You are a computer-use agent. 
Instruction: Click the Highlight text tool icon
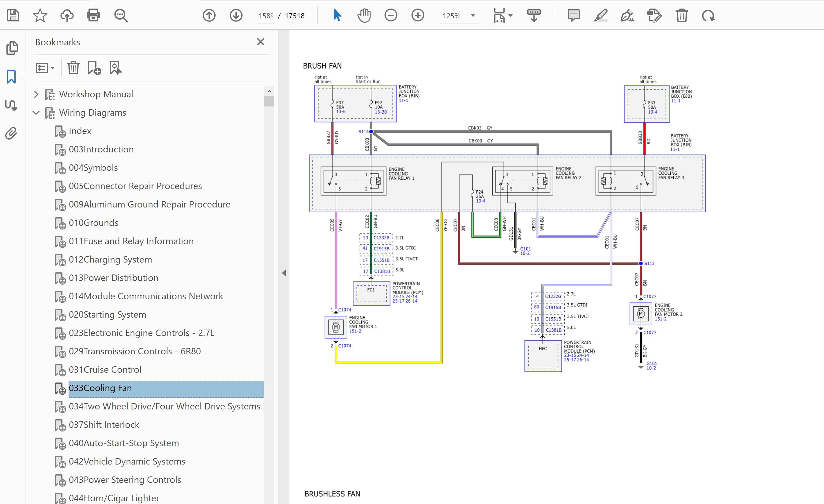(x=600, y=15)
